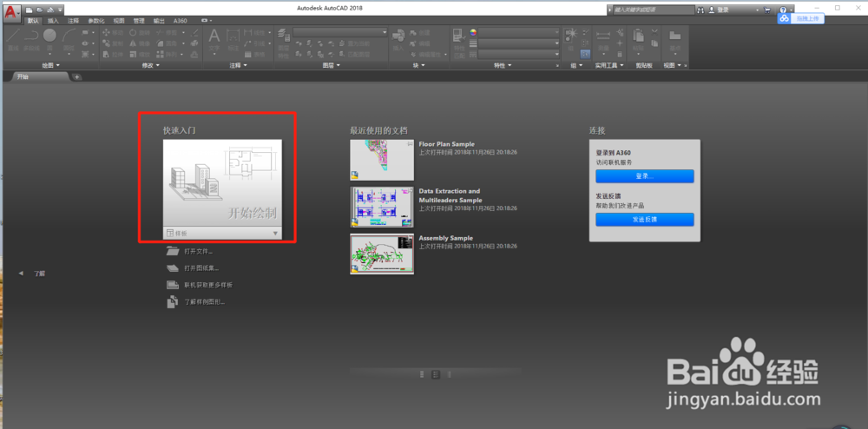Pin the Floor Plan Sample document
This screenshot has height=429, width=868.
[410, 143]
